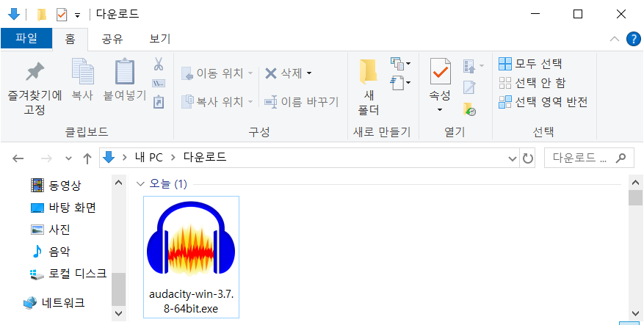Viewport: 644px width, 325px height.
Task: Minimize the ribbon with the caret
Action: (x=615, y=40)
